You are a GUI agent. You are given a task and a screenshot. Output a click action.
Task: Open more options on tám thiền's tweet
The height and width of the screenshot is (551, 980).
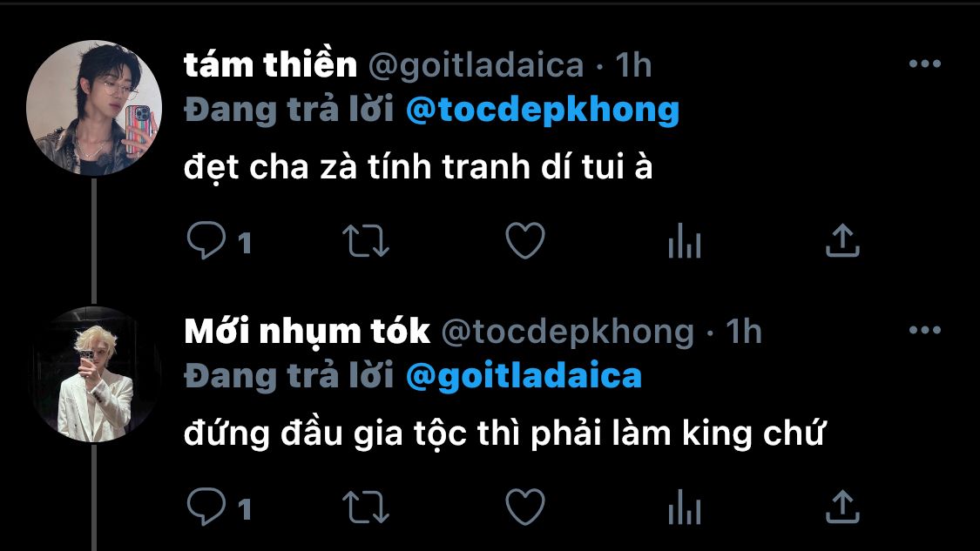coord(925,63)
